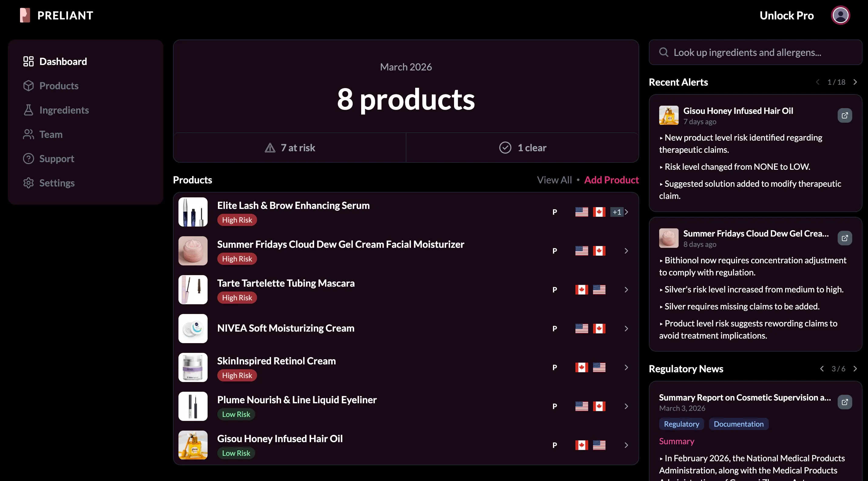Expand Summer Fridays Cloud Dew row chevron

point(626,251)
